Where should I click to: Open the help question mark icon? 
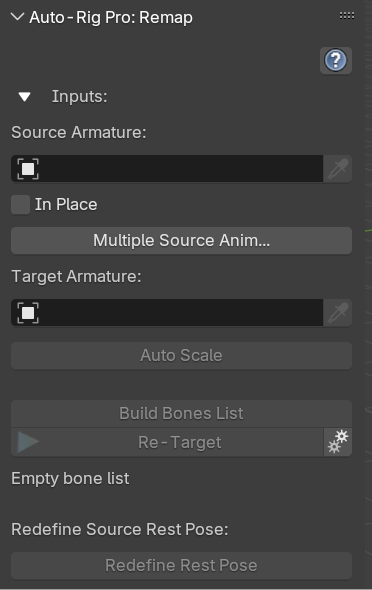336,60
